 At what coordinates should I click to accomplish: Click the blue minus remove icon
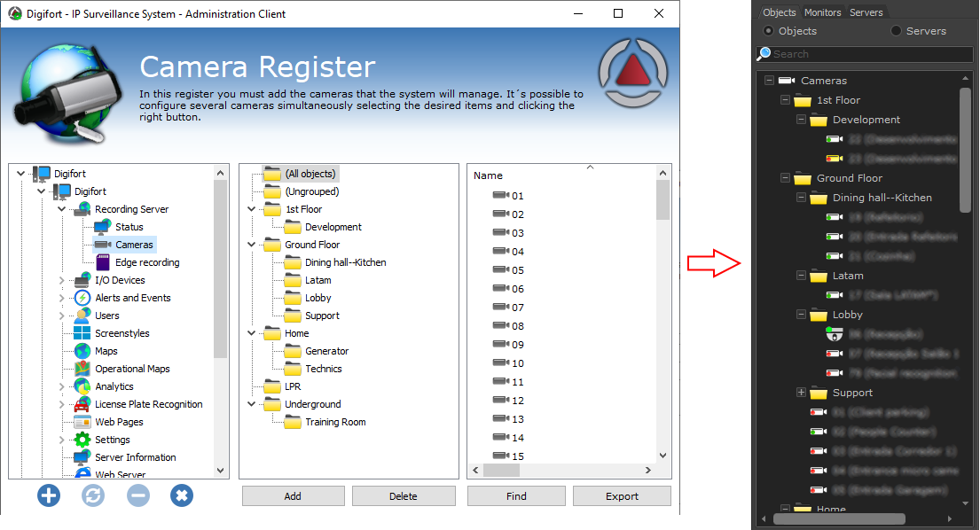[138, 495]
